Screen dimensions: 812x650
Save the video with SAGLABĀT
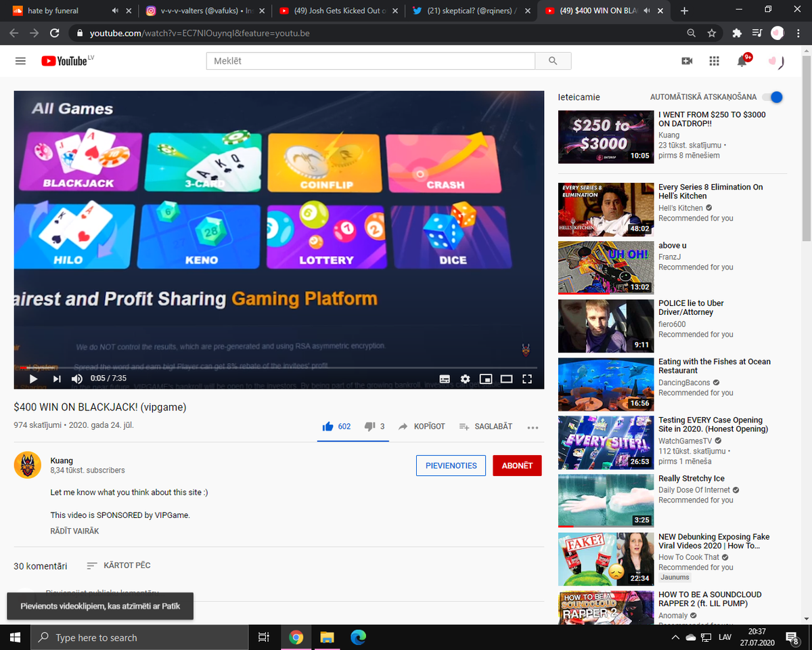(x=485, y=427)
